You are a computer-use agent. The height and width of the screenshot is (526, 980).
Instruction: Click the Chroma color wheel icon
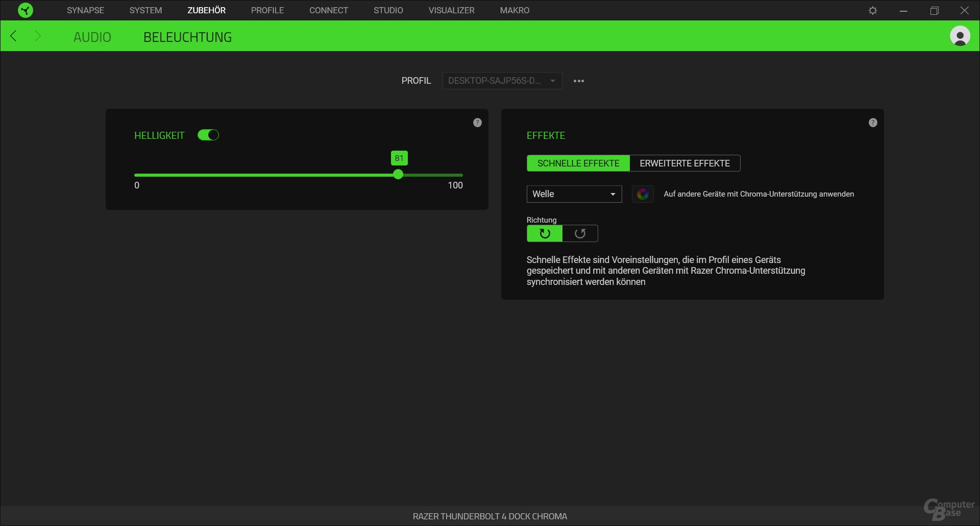pos(643,194)
